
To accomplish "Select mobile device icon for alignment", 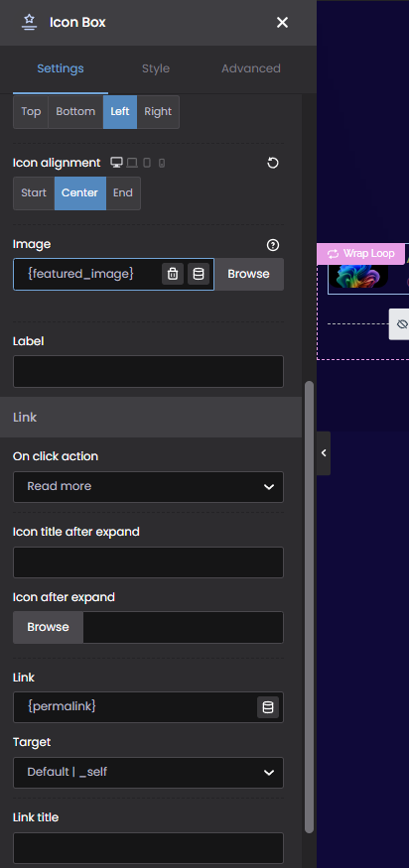I will [161, 163].
